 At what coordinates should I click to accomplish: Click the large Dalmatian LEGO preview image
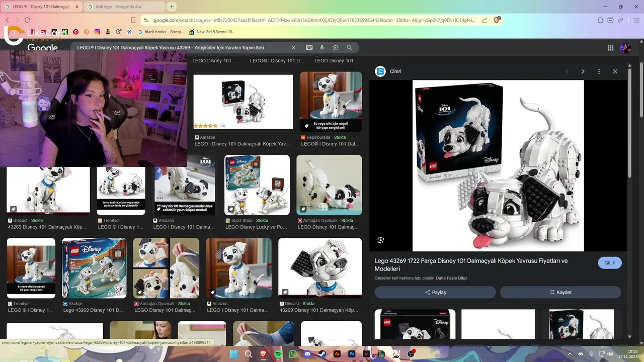click(498, 165)
